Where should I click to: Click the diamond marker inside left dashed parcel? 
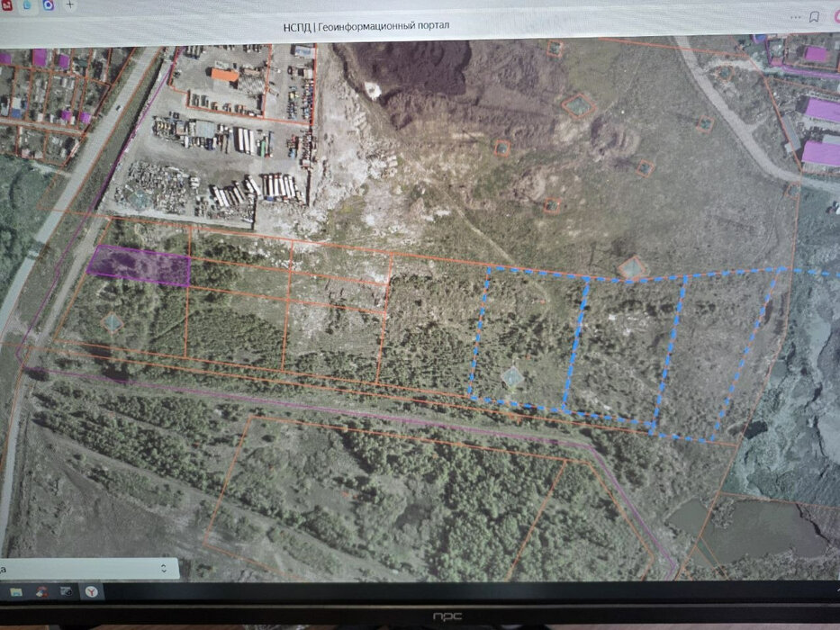(512, 376)
